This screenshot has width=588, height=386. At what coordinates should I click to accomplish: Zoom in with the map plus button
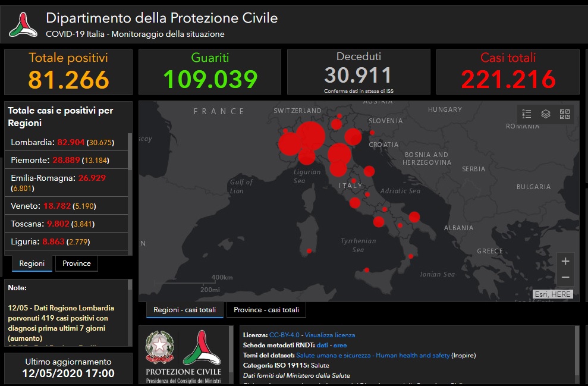565,261
